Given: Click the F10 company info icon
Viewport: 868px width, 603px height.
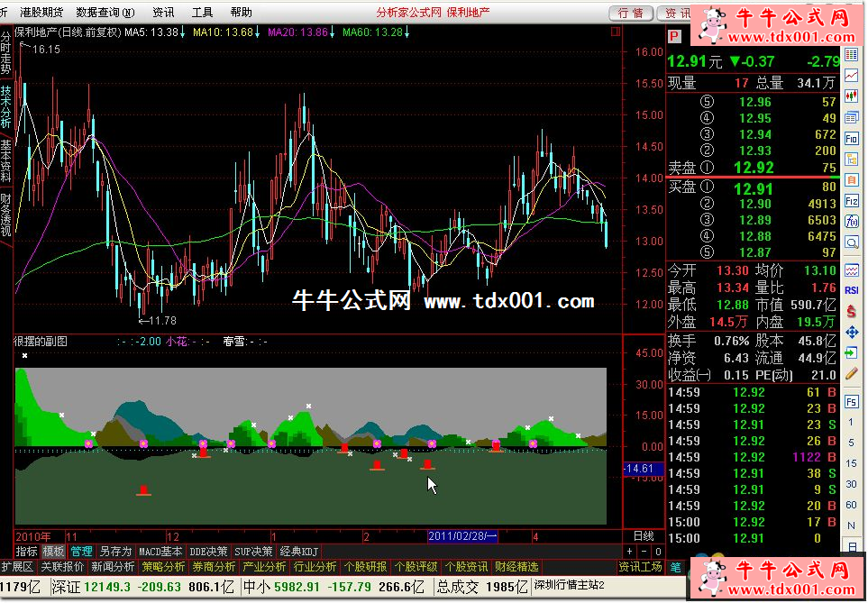Looking at the screenshot, I should [852, 139].
